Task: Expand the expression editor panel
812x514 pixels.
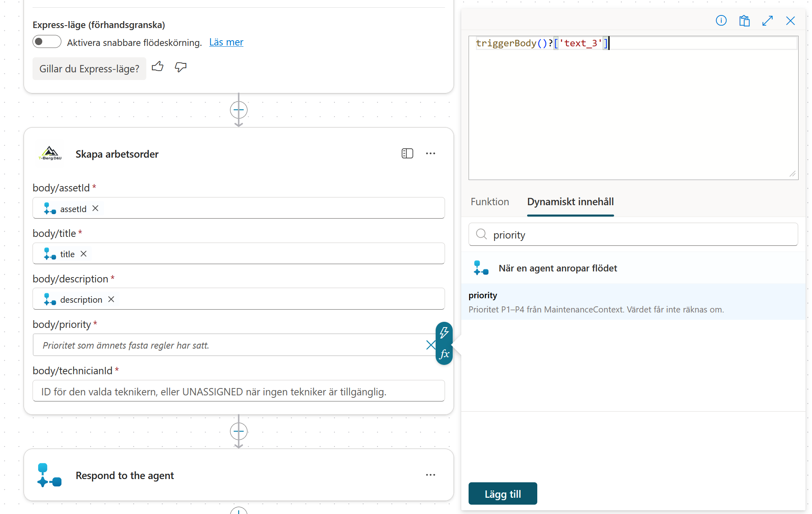Action: click(767, 20)
